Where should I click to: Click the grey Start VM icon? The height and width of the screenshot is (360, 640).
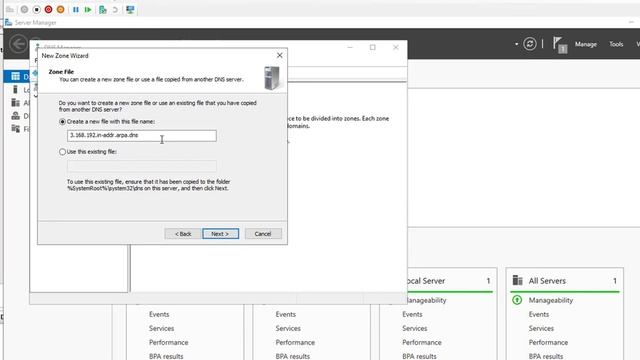coord(24,9)
